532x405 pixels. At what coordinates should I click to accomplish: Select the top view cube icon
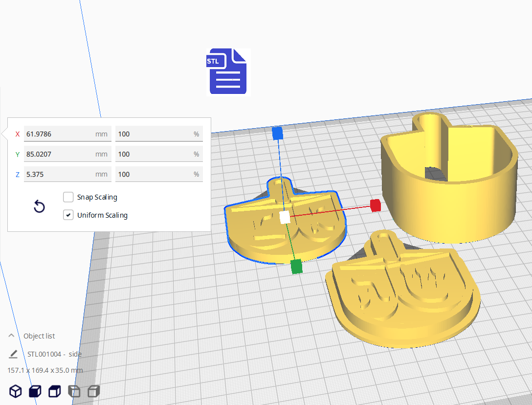pos(54,391)
